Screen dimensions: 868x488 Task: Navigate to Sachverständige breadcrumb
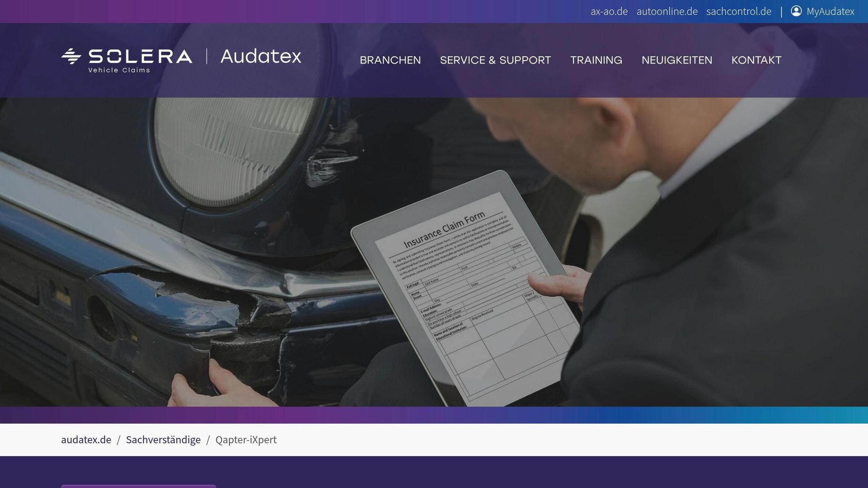(x=163, y=440)
